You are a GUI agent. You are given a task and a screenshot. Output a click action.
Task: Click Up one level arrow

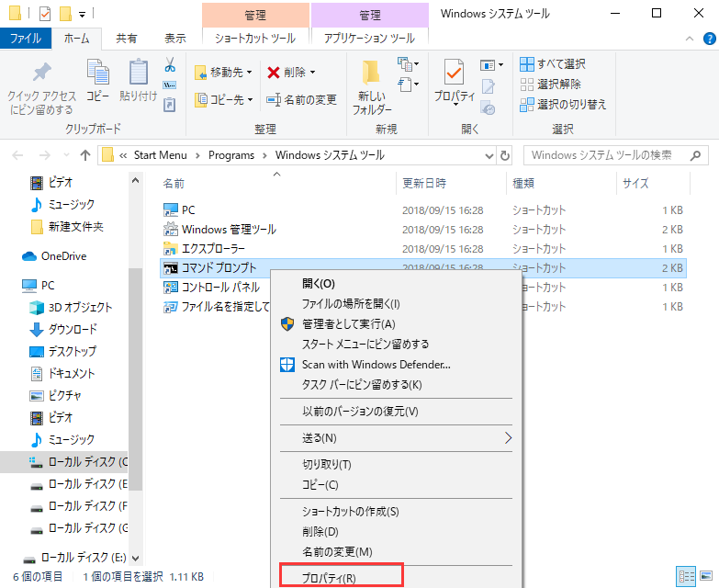[x=85, y=155]
